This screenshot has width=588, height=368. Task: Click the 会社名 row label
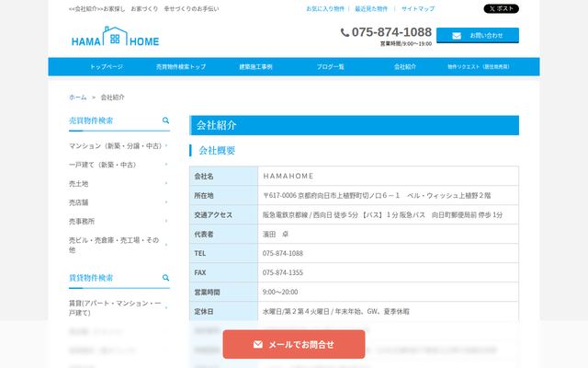tap(204, 176)
